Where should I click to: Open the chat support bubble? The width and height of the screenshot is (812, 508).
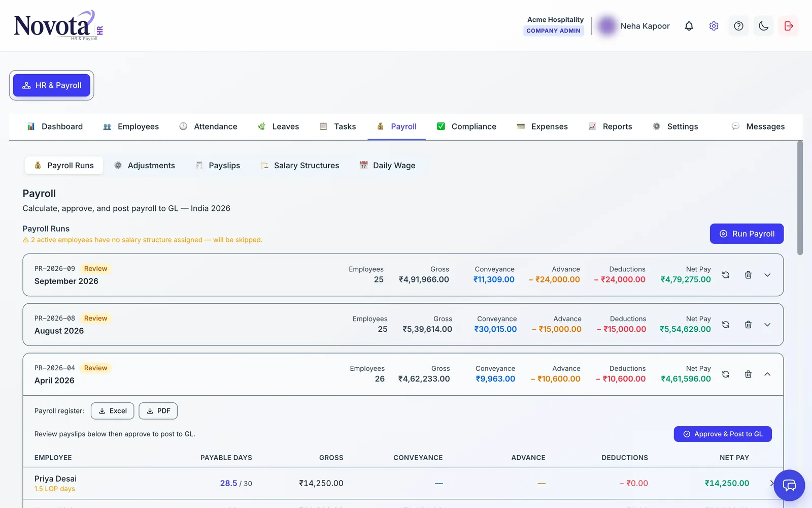pyautogui.click(x=789, y=485)
